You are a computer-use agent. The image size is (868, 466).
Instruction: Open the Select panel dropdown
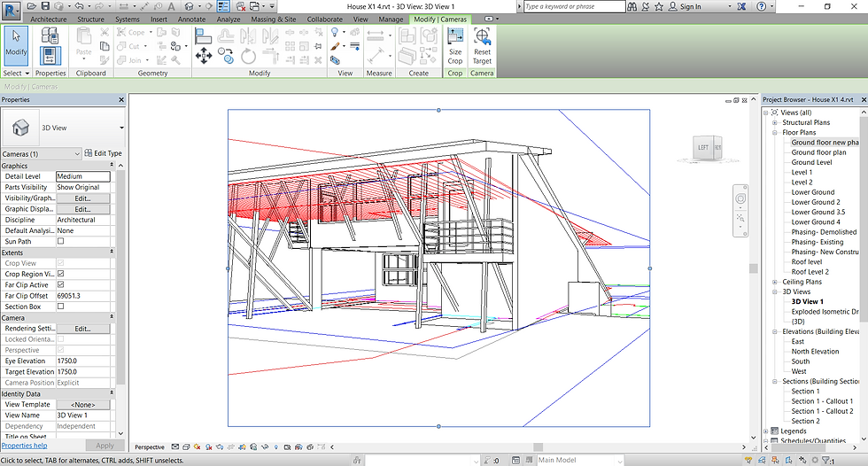point(16,73)
